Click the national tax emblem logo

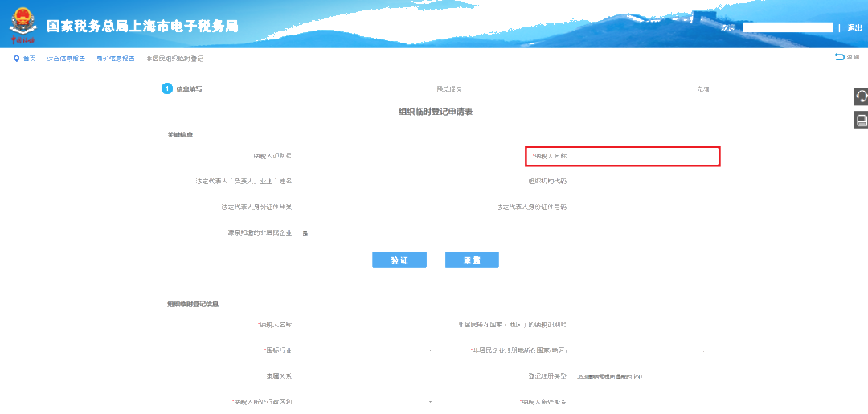pyautogui.click(x=23, y=24)
